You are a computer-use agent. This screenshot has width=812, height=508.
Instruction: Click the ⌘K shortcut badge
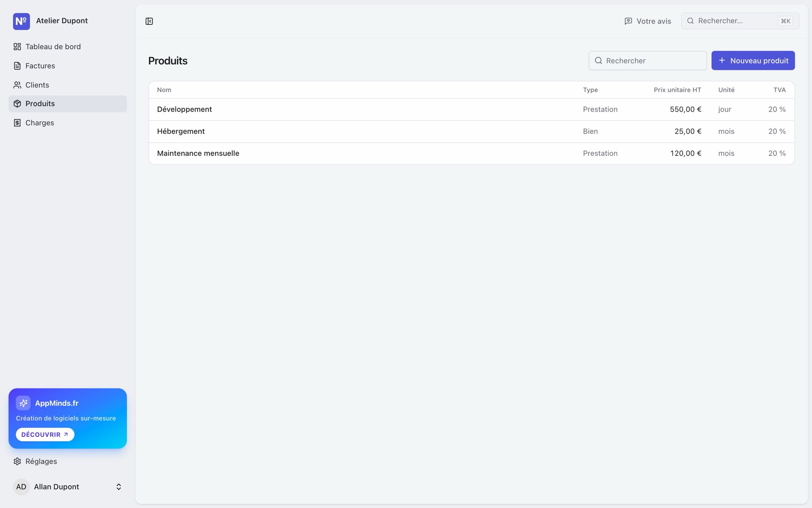point(785,21)
